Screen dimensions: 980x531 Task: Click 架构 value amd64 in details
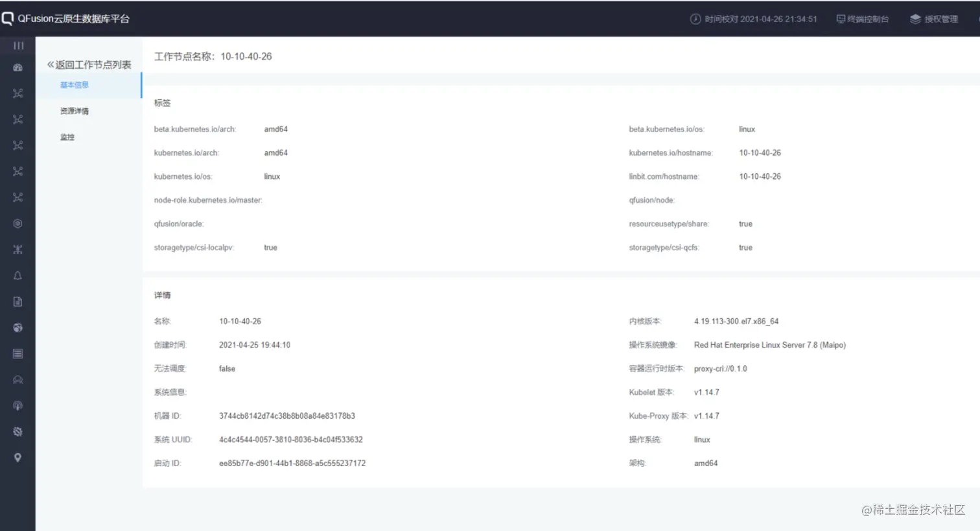(x=706, y=463)
